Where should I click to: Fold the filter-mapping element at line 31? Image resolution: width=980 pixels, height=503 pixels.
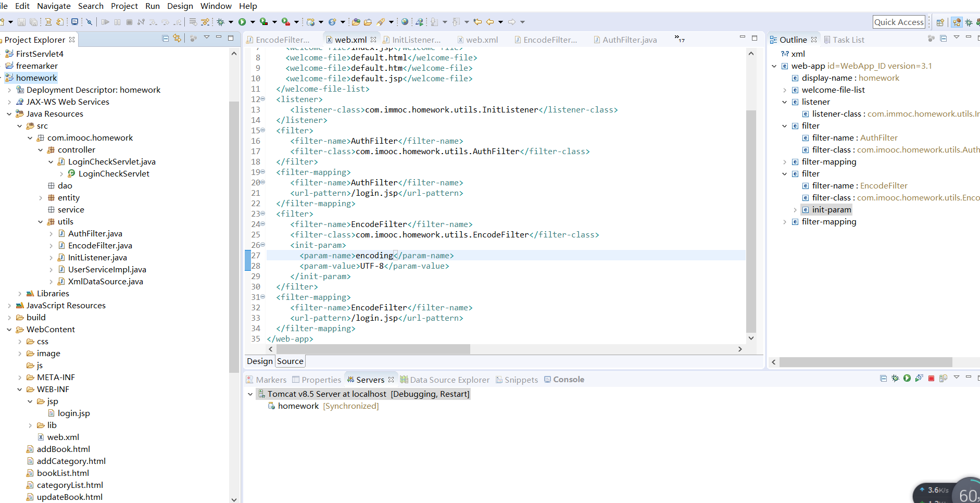tap(263, 297)
